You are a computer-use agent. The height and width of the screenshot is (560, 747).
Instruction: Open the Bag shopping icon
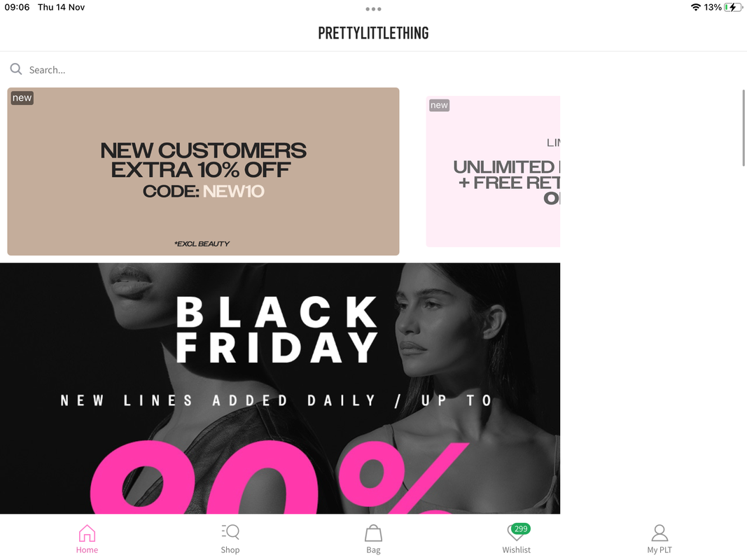tap(374, 533)
